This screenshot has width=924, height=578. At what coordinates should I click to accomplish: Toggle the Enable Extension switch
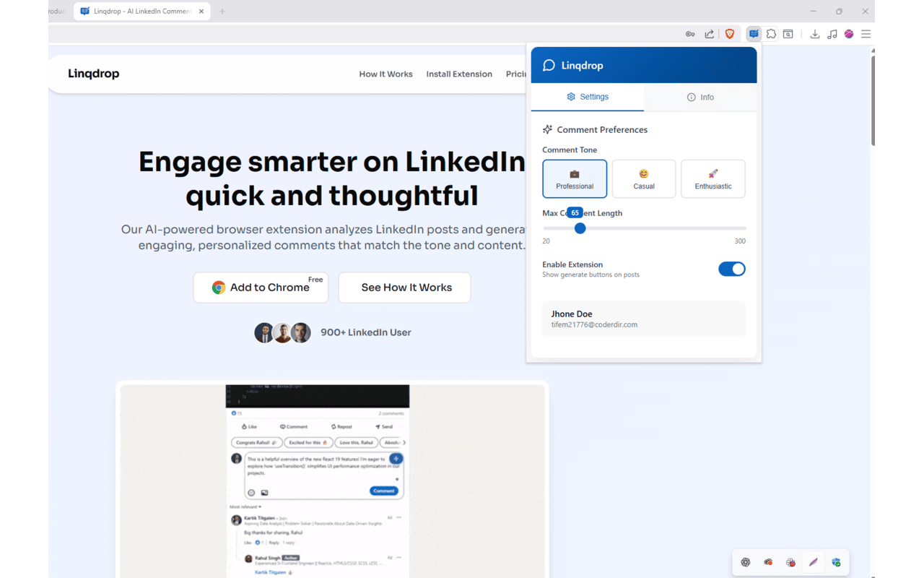[x=732, y=269]
